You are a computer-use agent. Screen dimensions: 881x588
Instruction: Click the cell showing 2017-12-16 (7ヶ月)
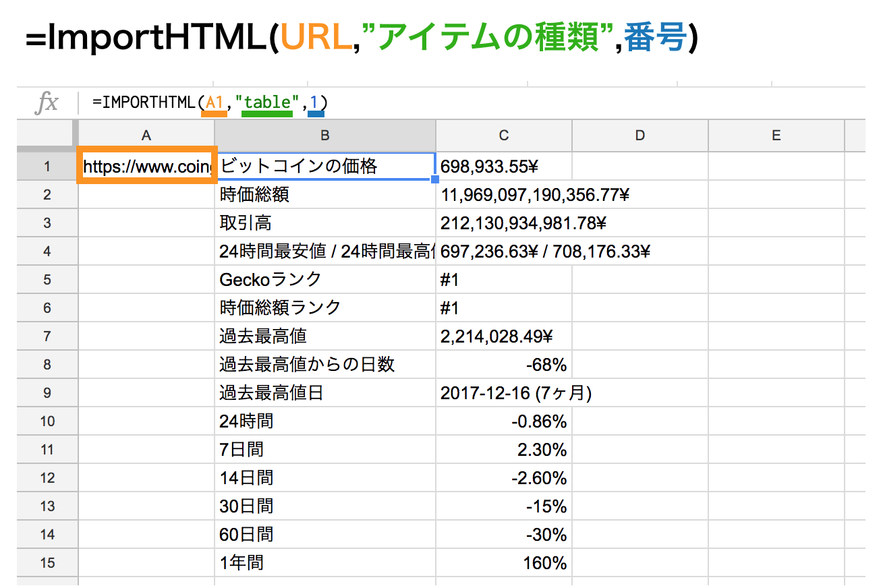click(503, 392)
